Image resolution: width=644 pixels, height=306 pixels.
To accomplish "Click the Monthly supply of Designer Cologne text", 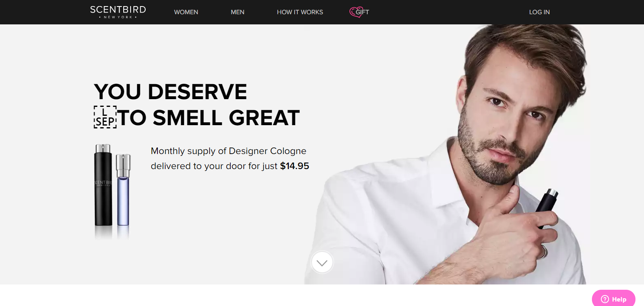I will coord(228,151).
